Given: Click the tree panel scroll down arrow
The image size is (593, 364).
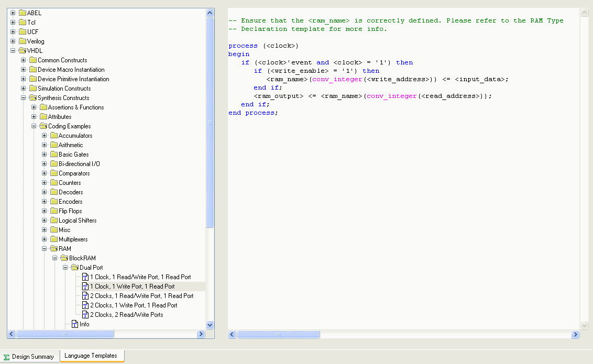Looking at the screenshot, I should (x=210, y=325).
